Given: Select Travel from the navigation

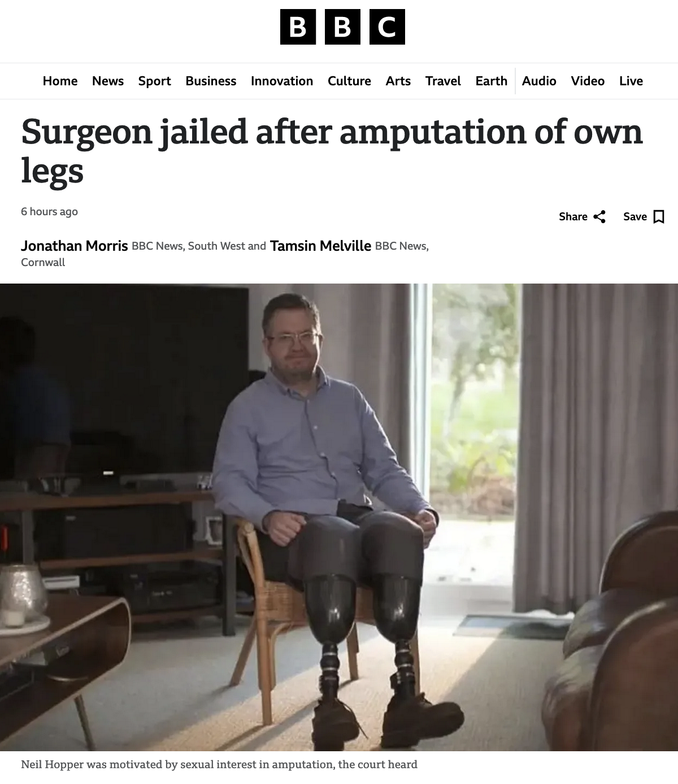Looking at the screenshot, I should [443, 81].
